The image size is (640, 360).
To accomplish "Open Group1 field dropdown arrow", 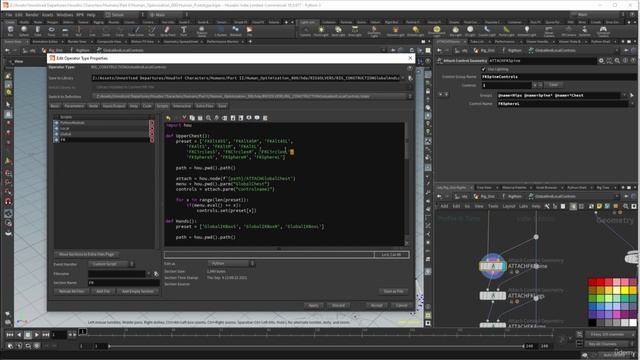I will coord(624,96).
